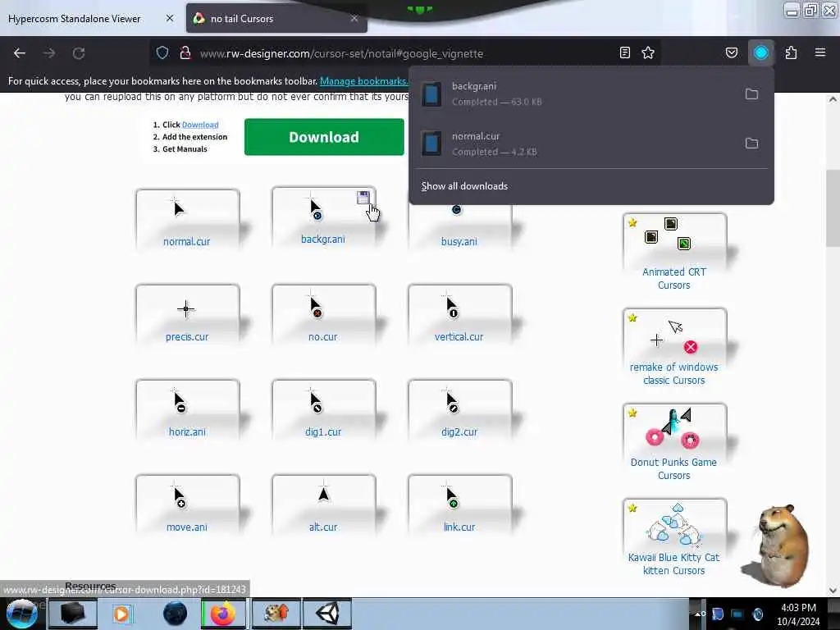Image resolution: width=840 pixels, height=630 pixels.
Task: Click the green Download button
Action: [324, 137]
